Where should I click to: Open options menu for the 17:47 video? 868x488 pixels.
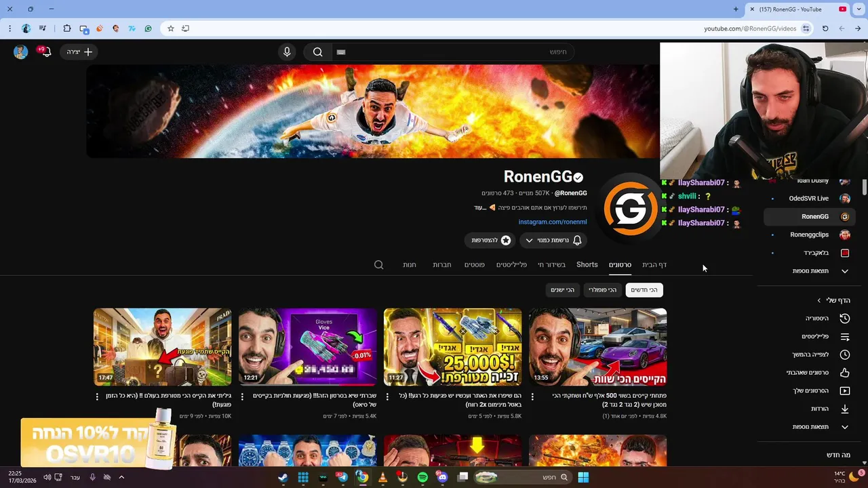point(97,396)
